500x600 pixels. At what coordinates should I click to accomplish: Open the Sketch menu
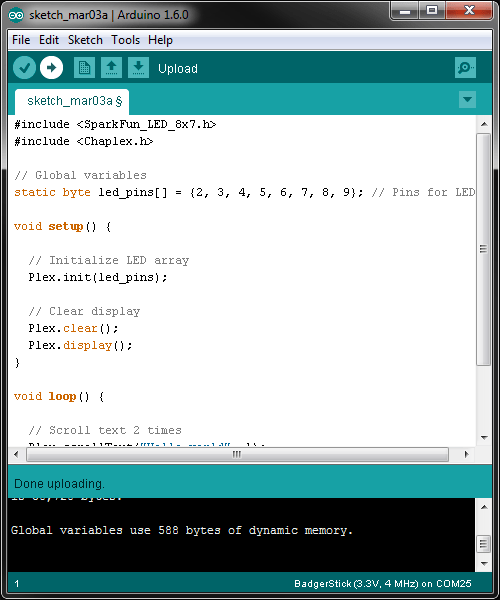(x=85, y=40)
